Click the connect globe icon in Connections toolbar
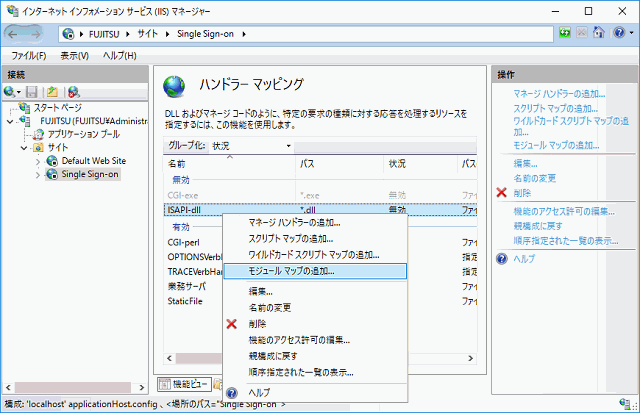 (x=9, y=92)
